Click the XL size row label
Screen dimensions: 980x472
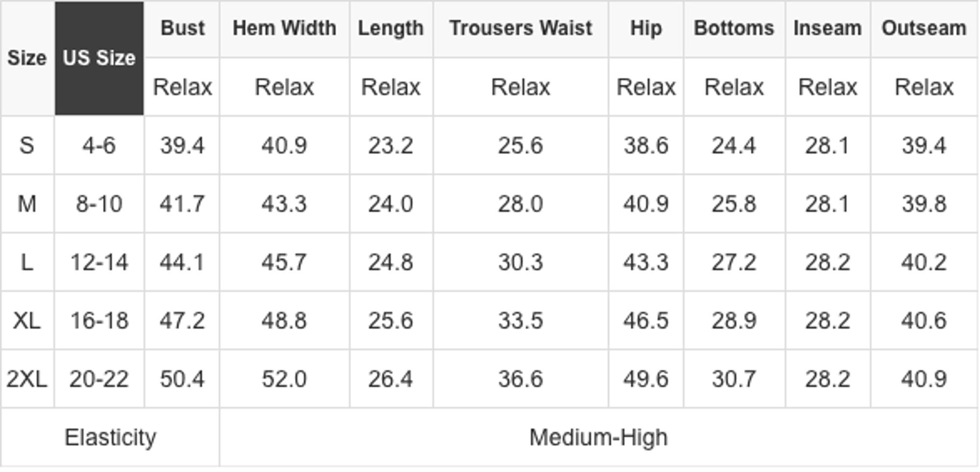[x=27, y=321]
